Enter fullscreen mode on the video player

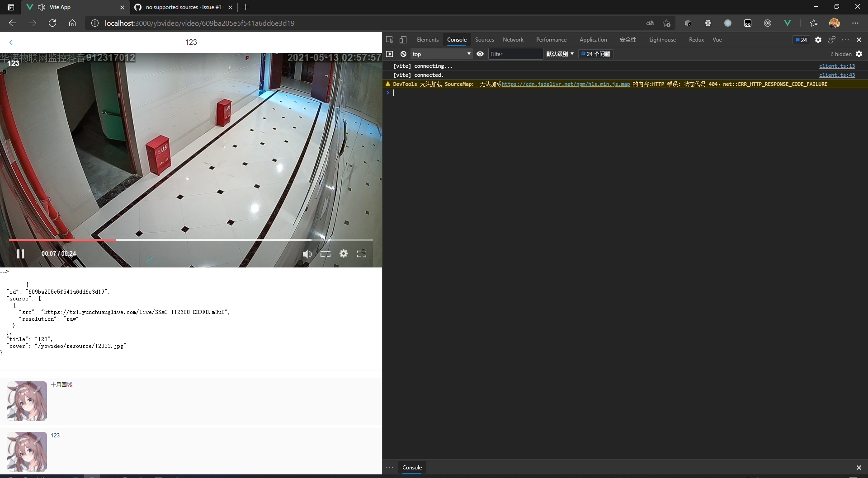(x=361, y=253)
